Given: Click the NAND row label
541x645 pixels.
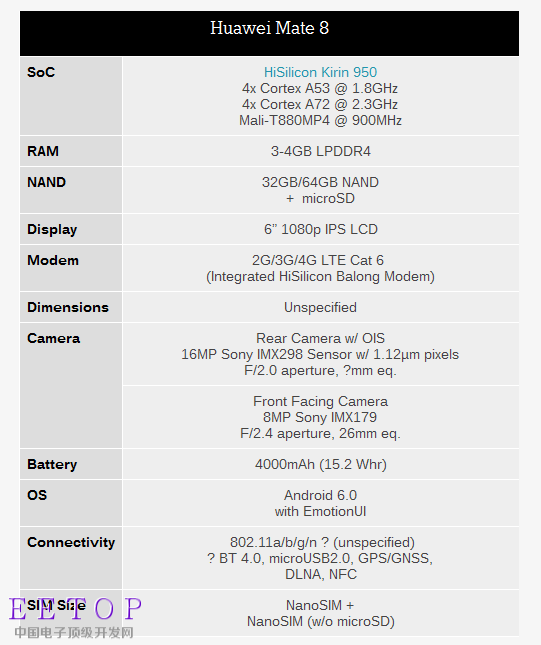Looking at the screenshot, I should tap(46, 182).
